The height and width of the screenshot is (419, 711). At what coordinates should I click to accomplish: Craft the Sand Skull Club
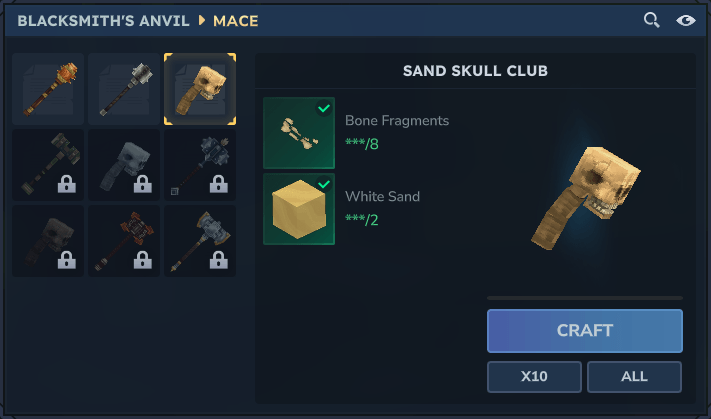pos(584,331)
